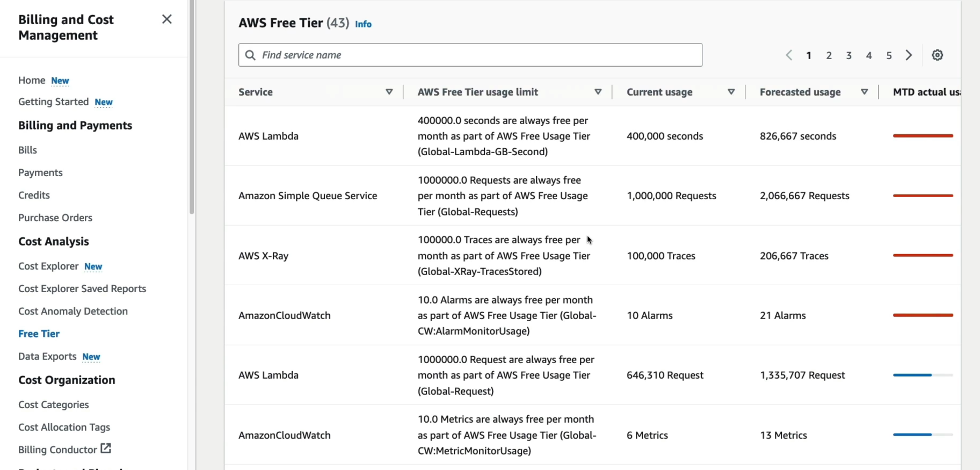Open table preferences gear icon

click(x=938, y=55)
